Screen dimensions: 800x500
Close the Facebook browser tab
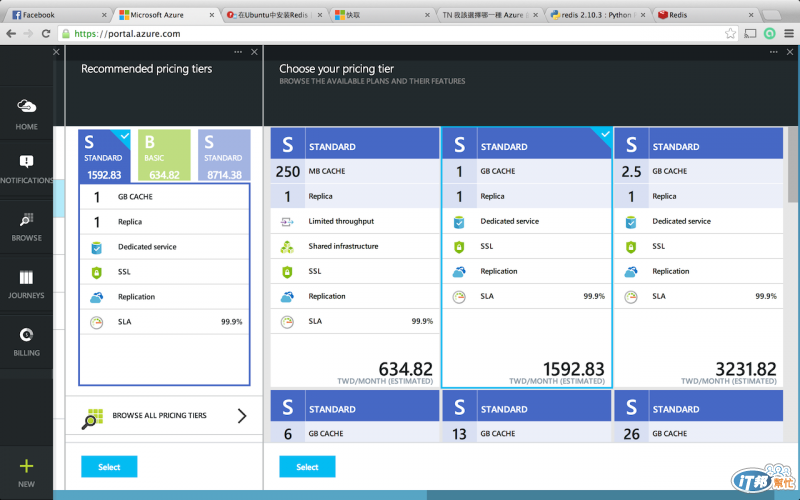point(104,15)
